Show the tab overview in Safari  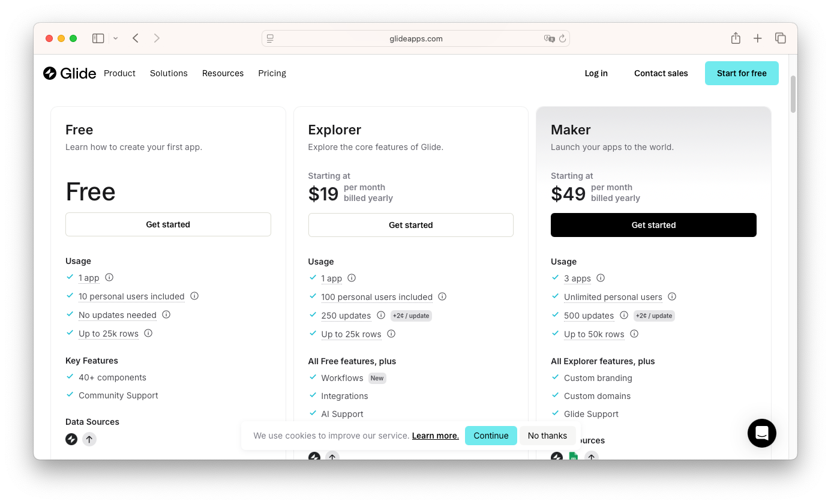[781, 38]
